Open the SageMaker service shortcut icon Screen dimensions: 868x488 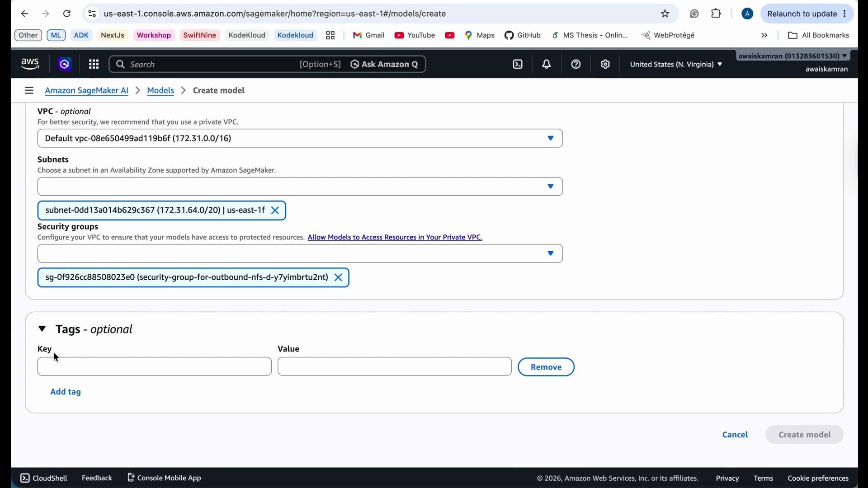coord(65,65)
